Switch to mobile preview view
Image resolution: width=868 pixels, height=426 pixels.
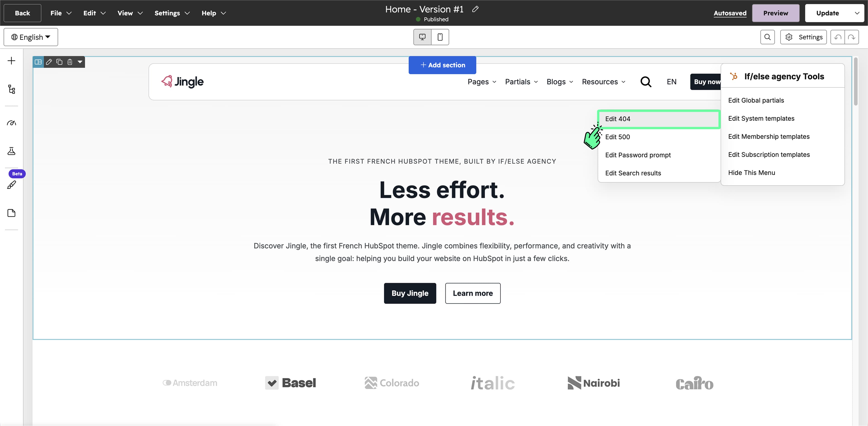pos(440,37)
